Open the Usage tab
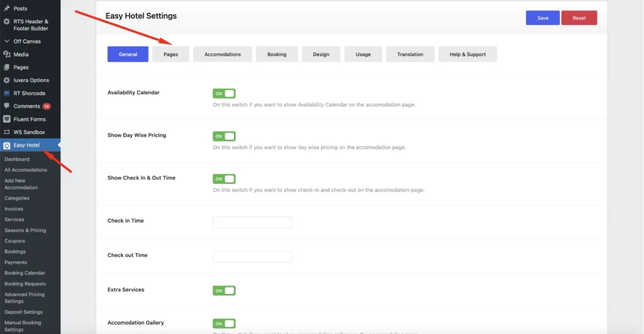Viewport: 644px width, 334px height. point(363,54)
